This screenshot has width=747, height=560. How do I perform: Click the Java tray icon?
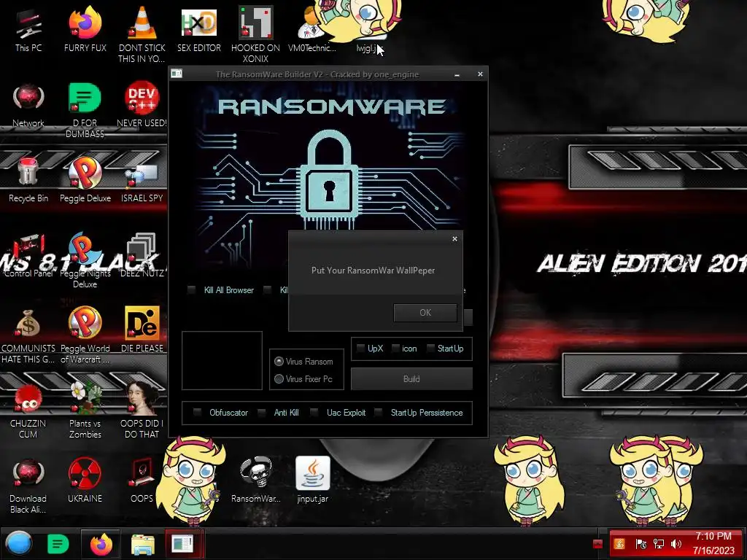(x=619, y=544)
